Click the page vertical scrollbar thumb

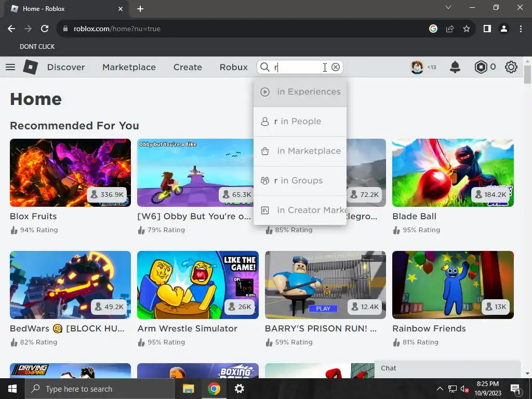[527, 74]
